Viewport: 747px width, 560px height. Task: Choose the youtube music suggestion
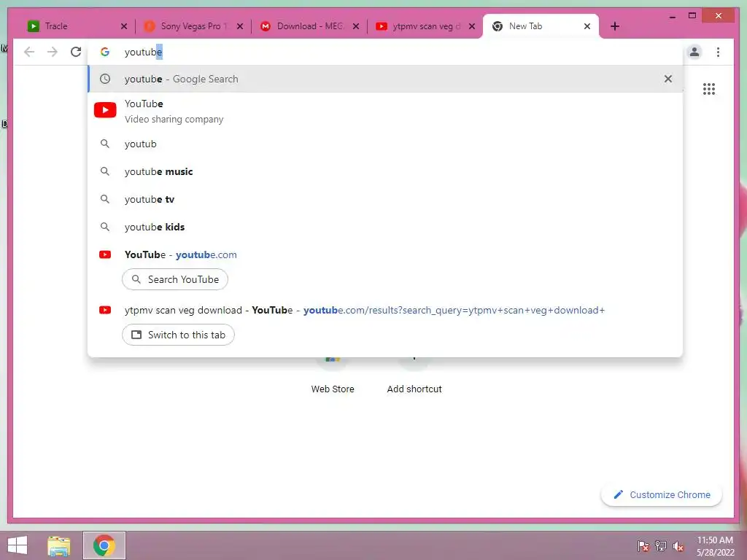point(385,171)
